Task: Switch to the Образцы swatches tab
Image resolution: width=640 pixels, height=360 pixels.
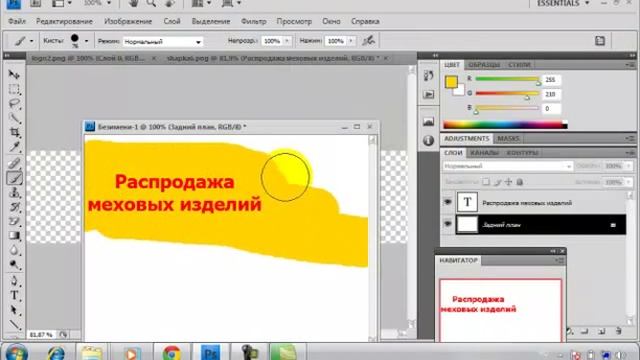Action: [484, 65]
